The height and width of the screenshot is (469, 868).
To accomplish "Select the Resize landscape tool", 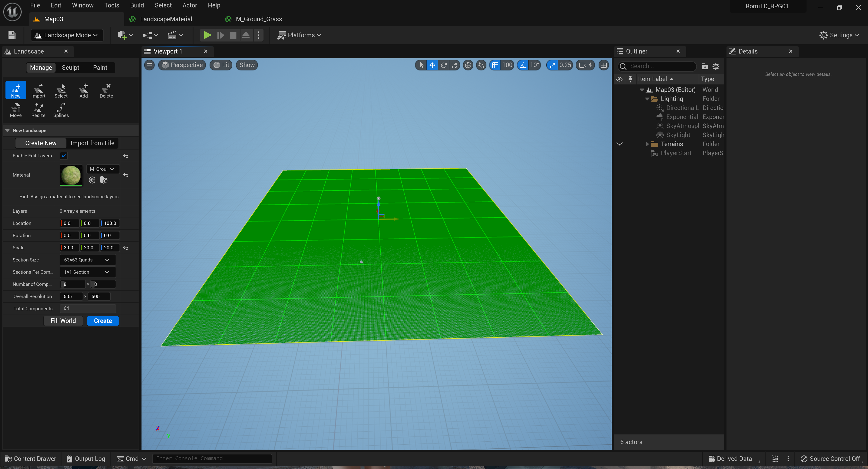I will [38, 110].
